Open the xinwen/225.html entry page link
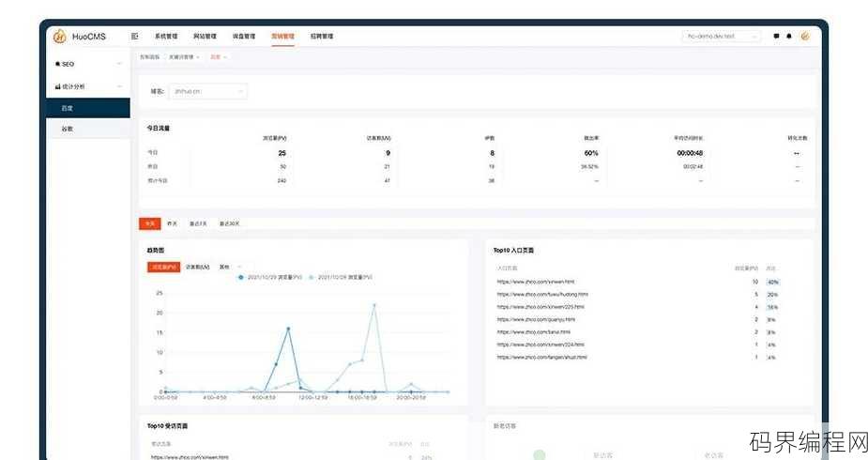Image resolution: width=868 pixels, height=460 pixels. click(541, 307)
